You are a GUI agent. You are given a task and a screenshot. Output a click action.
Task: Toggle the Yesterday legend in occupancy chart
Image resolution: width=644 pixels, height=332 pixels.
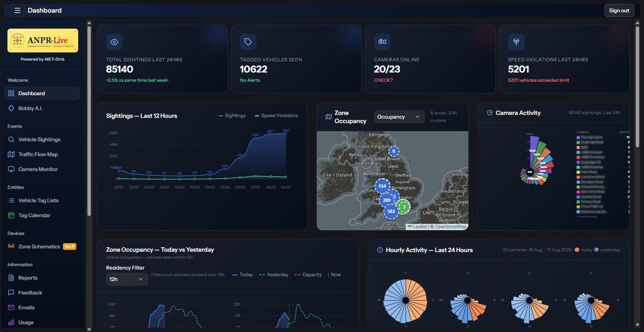click(x=274, y=275)
